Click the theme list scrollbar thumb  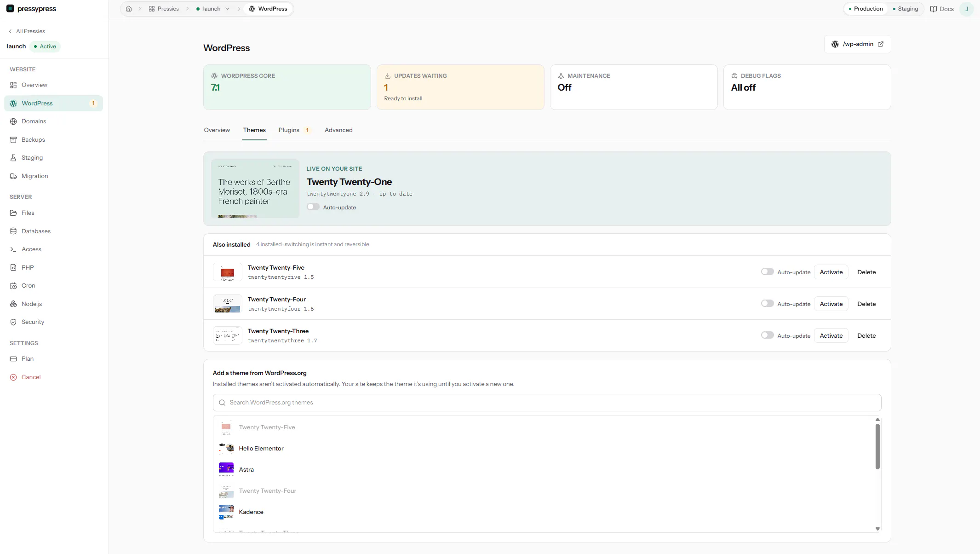pyautogui.click(x=877, y=446)
